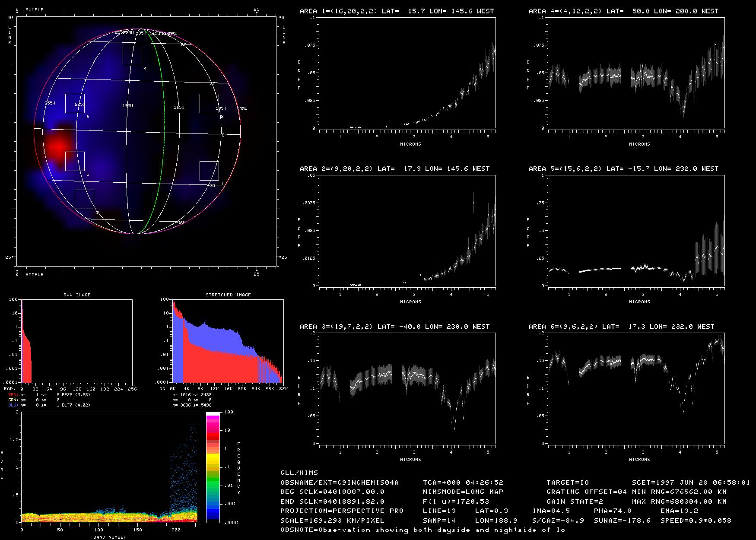This screenshot has width=756, height=540.
Task: Select the AREA 4 spectrum plot
Action: [x=636, y=73]
